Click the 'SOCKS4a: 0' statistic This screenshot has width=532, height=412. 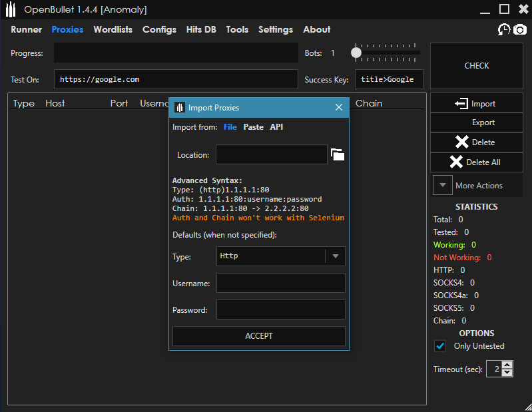[456, 296]
